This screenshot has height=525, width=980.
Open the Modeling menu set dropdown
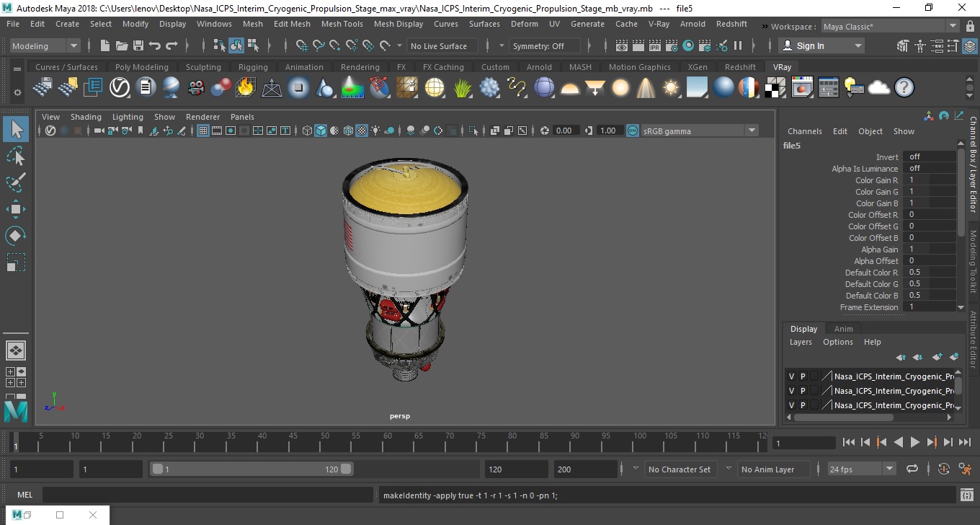point(45,45)
